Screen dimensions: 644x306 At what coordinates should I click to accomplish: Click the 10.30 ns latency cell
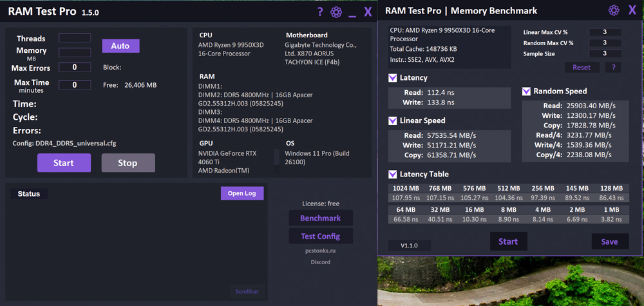(x=475, y=219)
